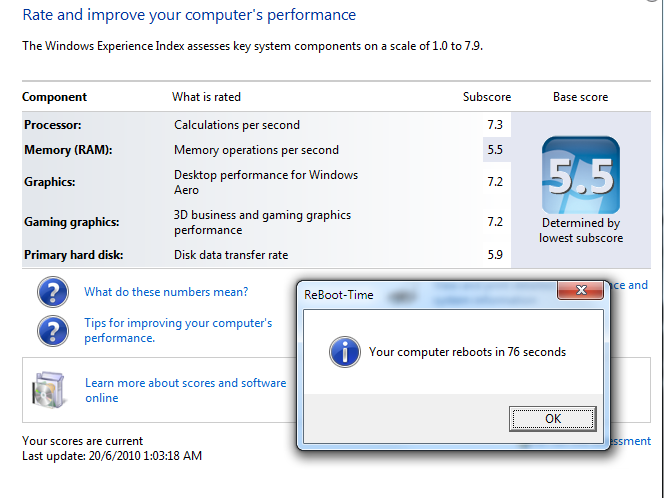Click the help icon beside "What do these numbers mean?"
The height and width of the screenshot is (498, 664).
point(52,292)
